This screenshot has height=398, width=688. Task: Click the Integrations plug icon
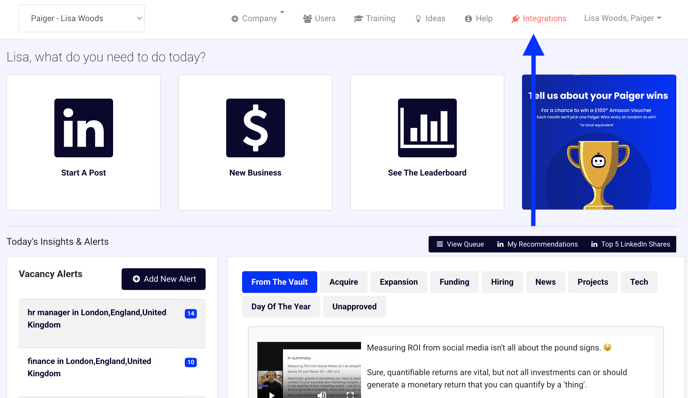click(x=515, y=18)
